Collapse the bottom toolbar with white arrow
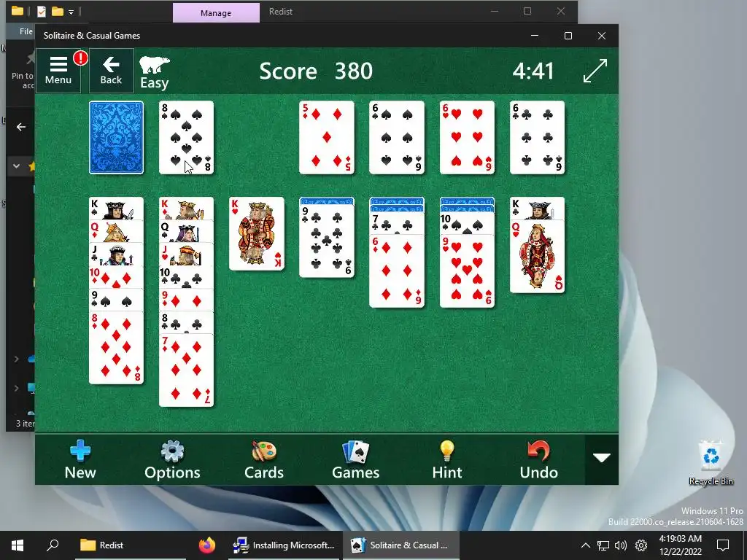747x560 pixels. pyautogui.click(x=602, y=459)
